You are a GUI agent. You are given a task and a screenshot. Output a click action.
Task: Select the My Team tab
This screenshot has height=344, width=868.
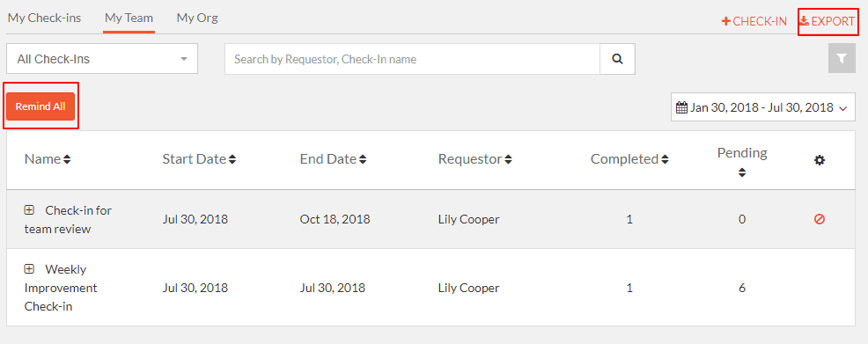click(x=129, y=18)
